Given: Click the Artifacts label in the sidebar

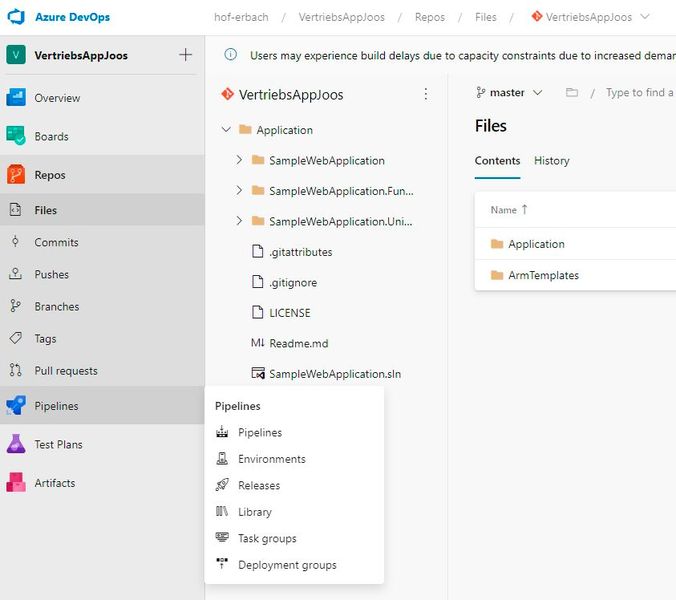Looking at the screenshot, I should (x=55, y=483).
